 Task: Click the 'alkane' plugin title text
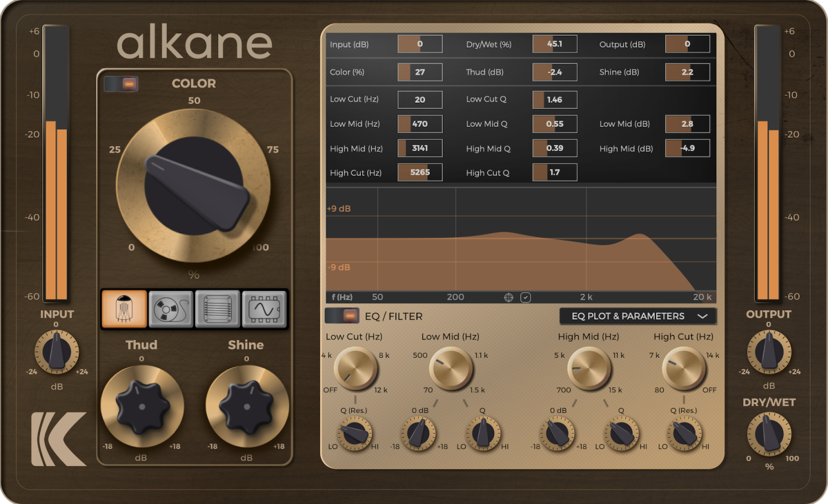coord(195,43)
